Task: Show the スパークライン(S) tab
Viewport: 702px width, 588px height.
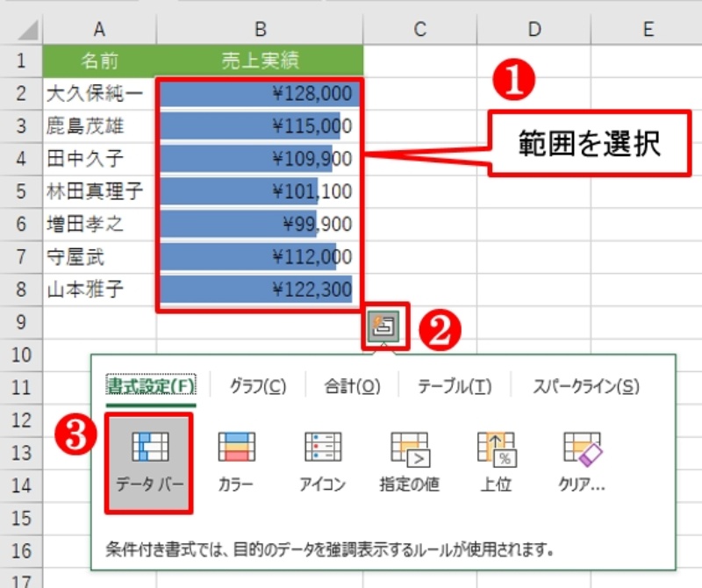Action: pos(586,386)
